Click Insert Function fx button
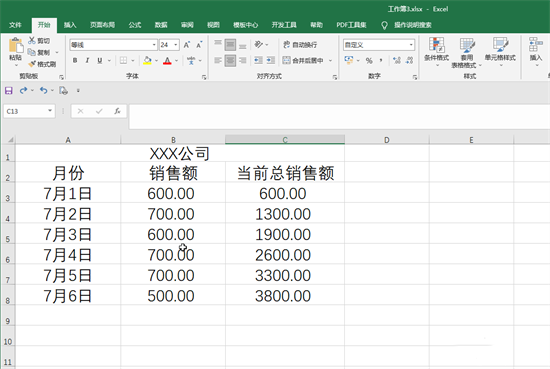 coord(117,111)
